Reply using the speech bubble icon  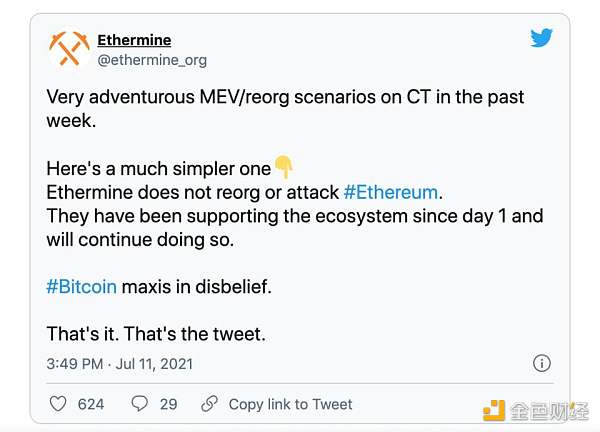[140, 404]
